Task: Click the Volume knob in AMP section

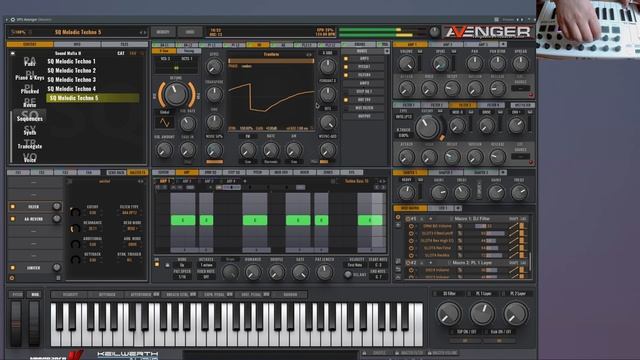Action: point(406,64)
